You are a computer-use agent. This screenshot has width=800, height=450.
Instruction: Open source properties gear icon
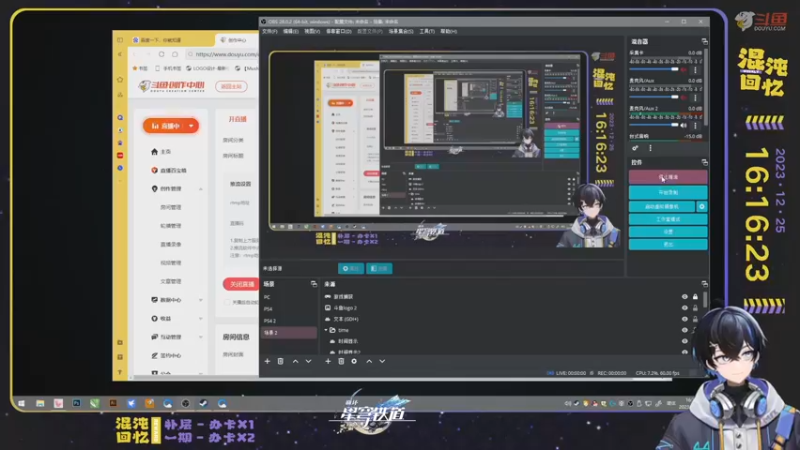354,361
